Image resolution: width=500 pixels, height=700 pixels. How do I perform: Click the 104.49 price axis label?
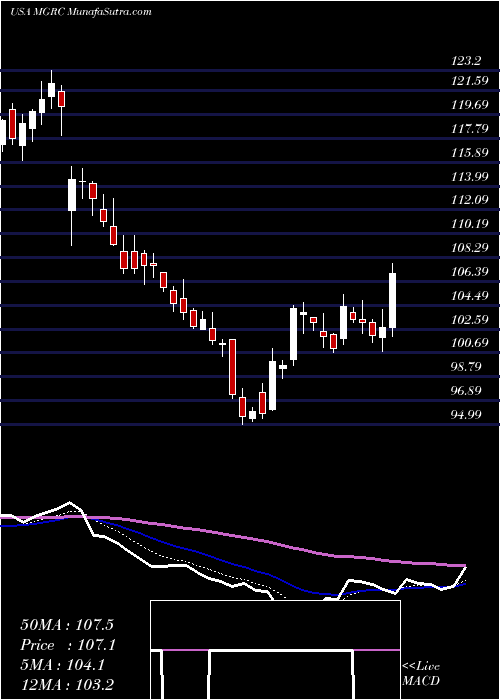coord(469,296)
